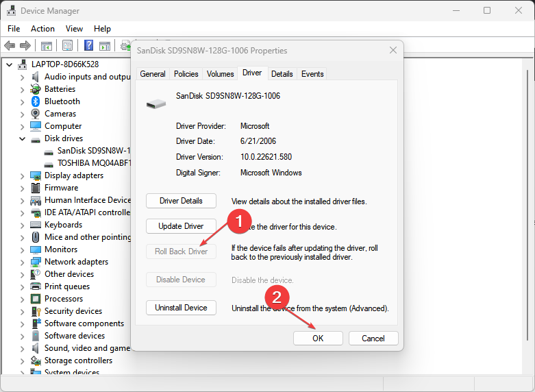Select the Monitors icon in tree
This screenshot has width=535, height=392.
point(36,249)
